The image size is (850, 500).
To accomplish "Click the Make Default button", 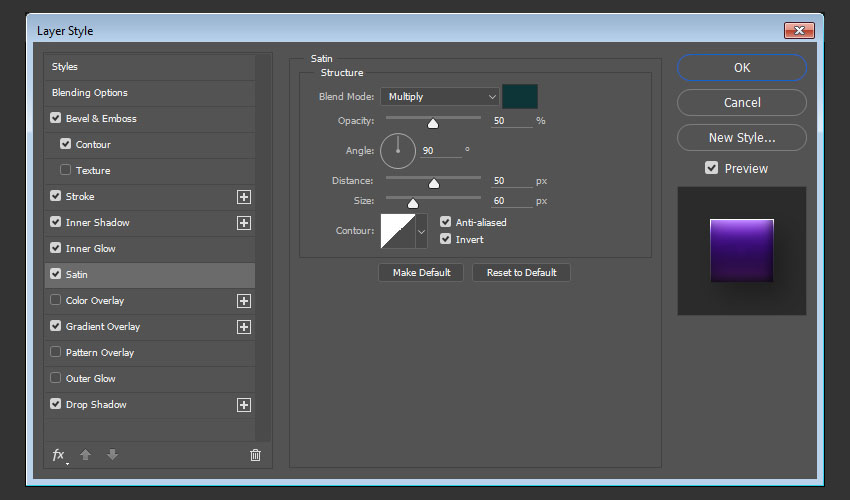I will tap(420, 273).
